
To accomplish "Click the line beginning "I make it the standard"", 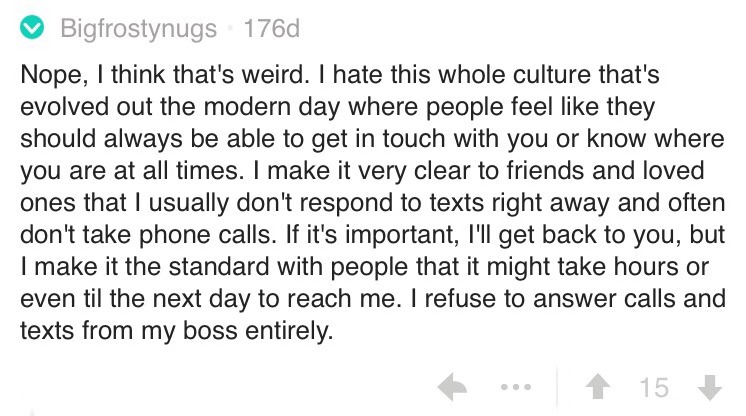I will pos(364,267).
